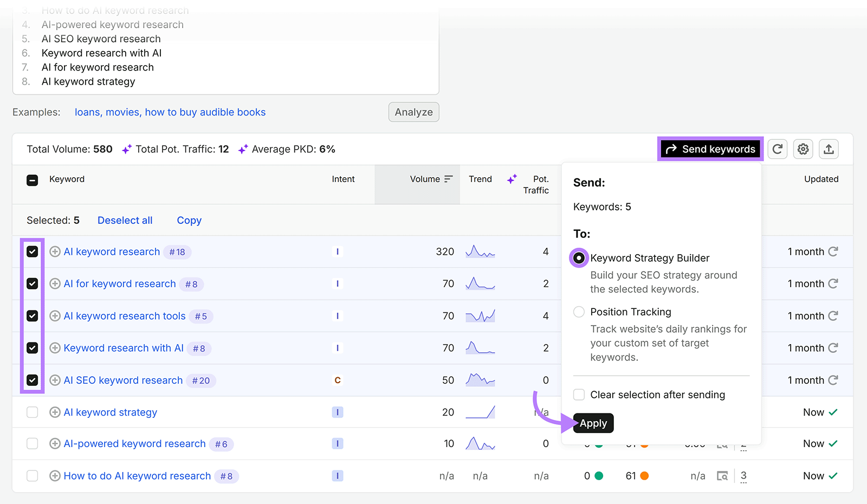Screen dimensions: 867x504
Task: Click plus icon beside How to do AI keyword research
Action: 55,476
